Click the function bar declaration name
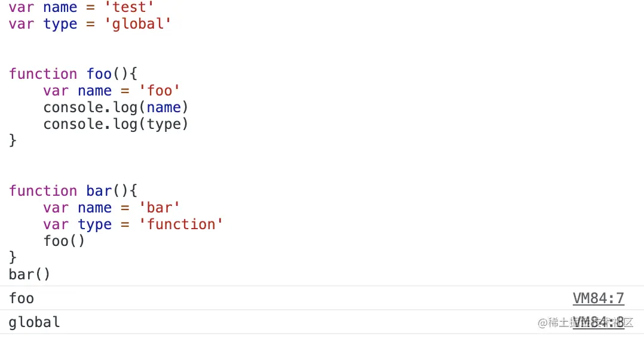Image resolution: width=644 pixels, height=339 pixels. (99, 191)
